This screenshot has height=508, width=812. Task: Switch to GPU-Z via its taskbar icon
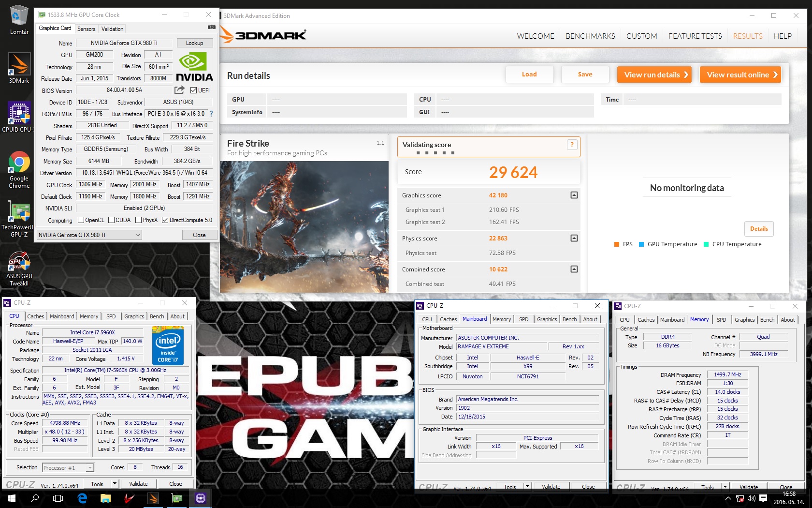(x=177, y=498)
